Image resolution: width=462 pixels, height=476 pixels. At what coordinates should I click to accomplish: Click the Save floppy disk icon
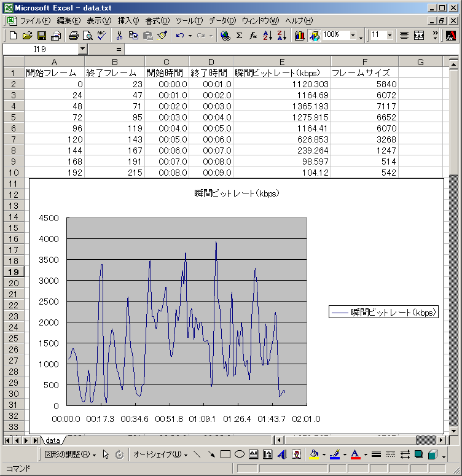42,36
